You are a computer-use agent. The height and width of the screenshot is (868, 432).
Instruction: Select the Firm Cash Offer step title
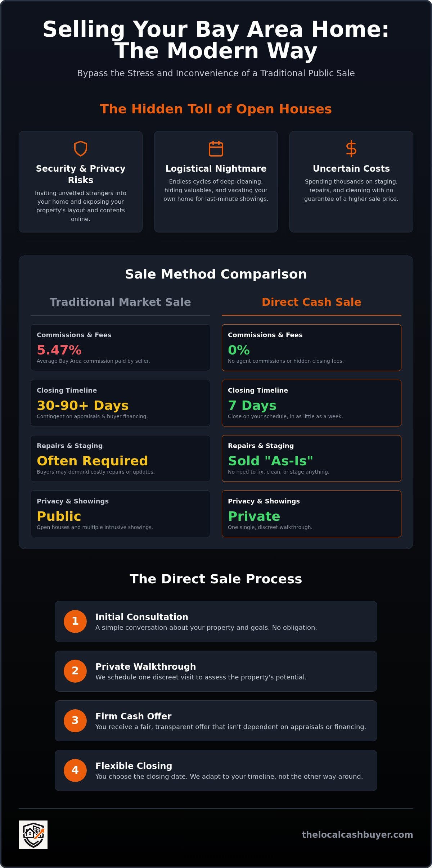[x=134, y=716]
